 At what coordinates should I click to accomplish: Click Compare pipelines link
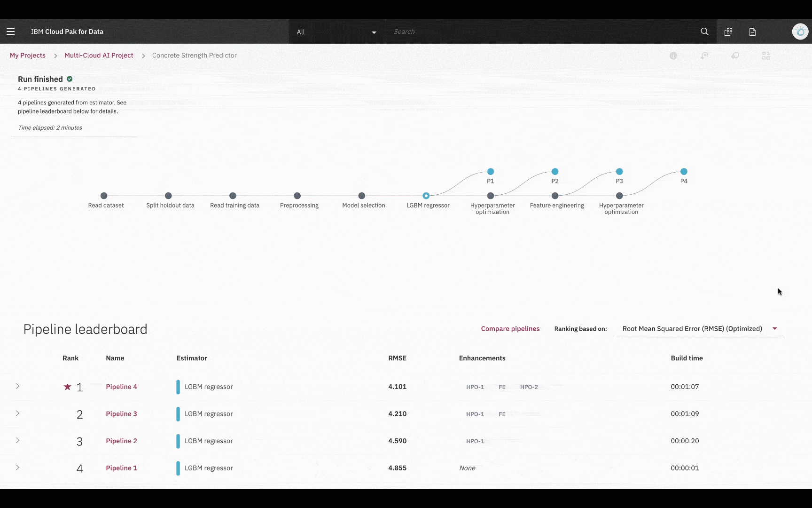coord(510,329)
